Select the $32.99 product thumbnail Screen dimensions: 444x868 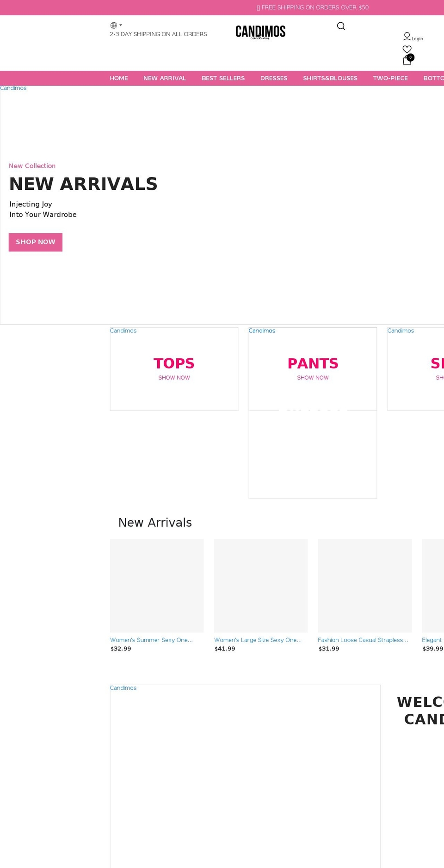(157, 586)
